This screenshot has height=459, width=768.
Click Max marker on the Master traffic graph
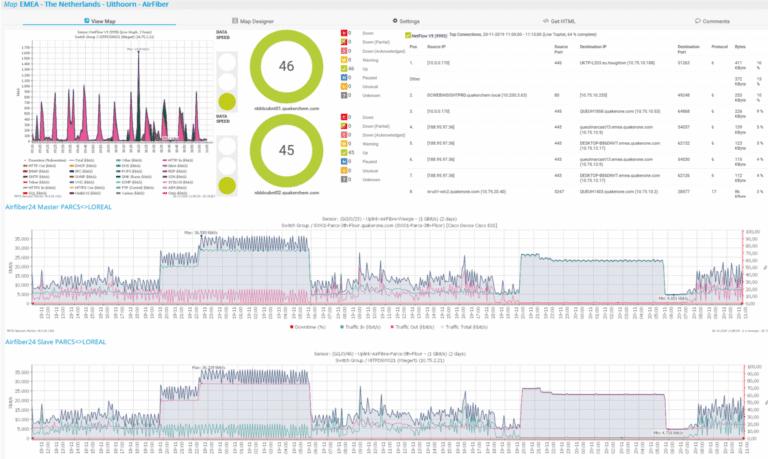pos(201,233)
